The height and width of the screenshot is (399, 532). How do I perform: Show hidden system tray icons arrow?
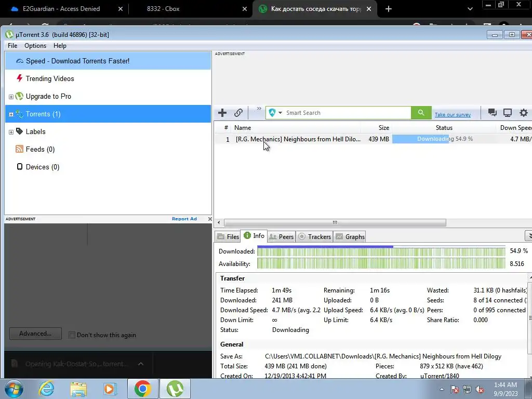coord(442,389)
